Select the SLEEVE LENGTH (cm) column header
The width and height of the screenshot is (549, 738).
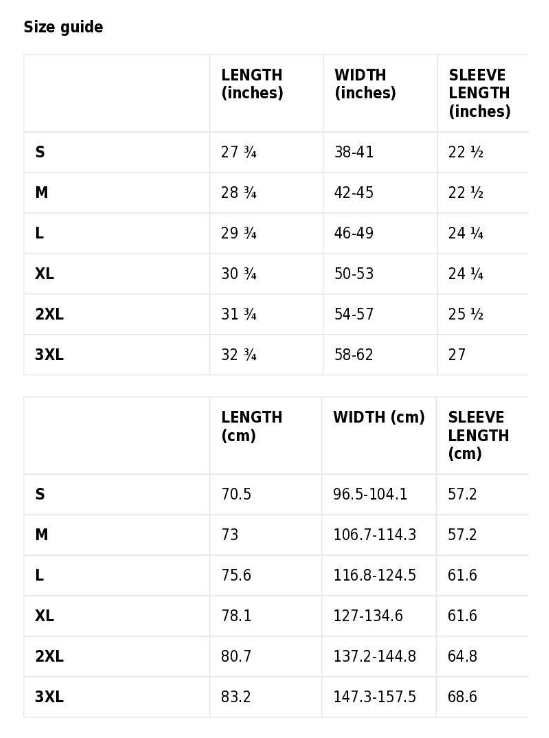(x=478, y=435)
